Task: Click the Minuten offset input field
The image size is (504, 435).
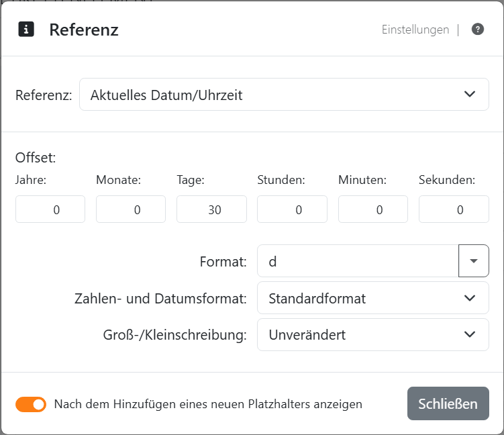Action: tap(373, 209)
